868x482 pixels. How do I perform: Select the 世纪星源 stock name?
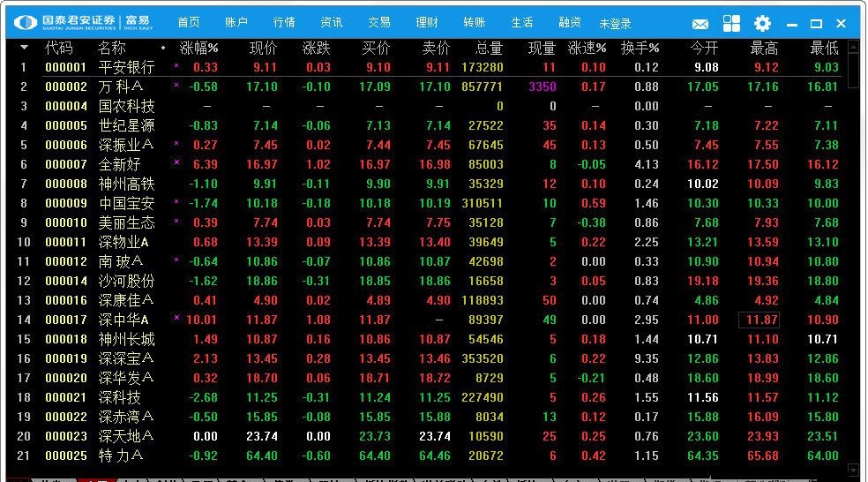(x=127, y=125)
